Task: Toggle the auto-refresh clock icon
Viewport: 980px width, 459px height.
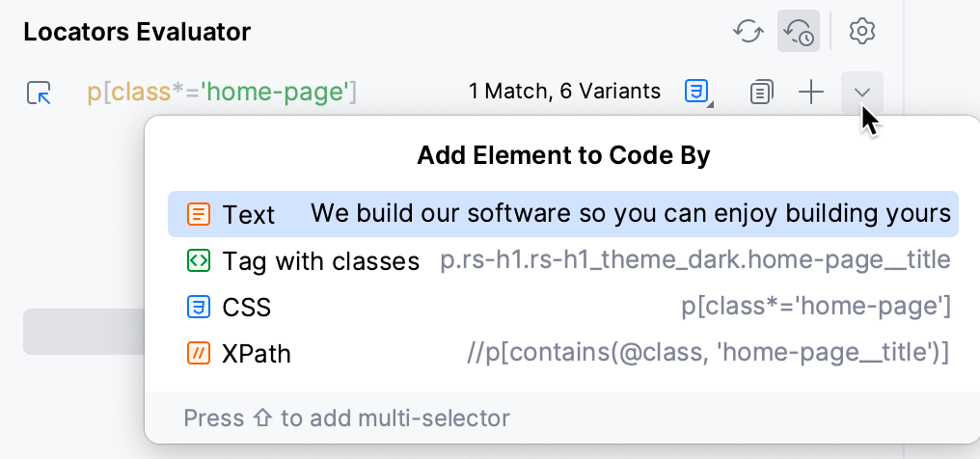Action: coord(798,31)
